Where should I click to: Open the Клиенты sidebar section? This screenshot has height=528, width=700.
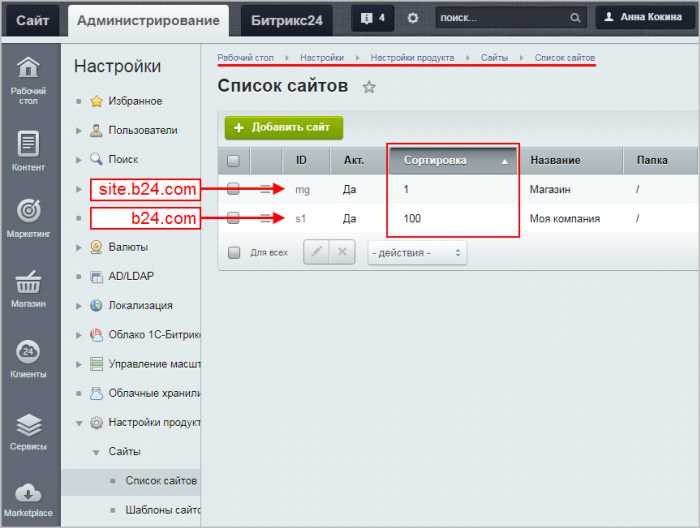click(x=28, y=359)
